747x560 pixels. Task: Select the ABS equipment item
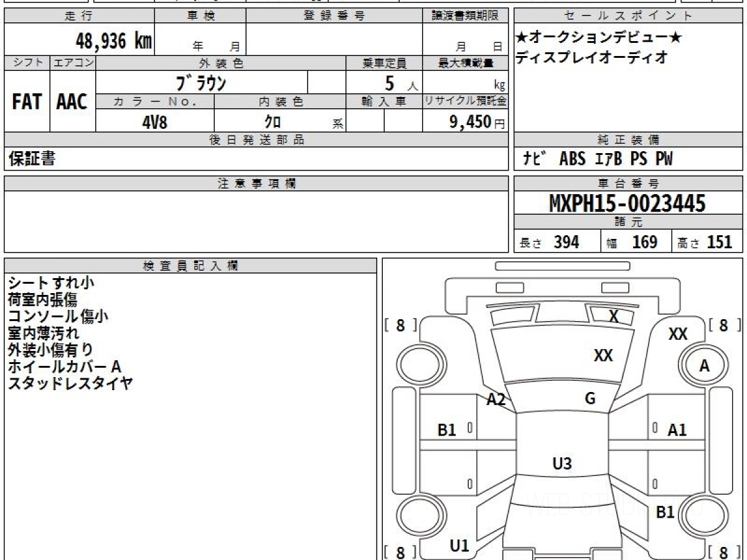point(572,159)
